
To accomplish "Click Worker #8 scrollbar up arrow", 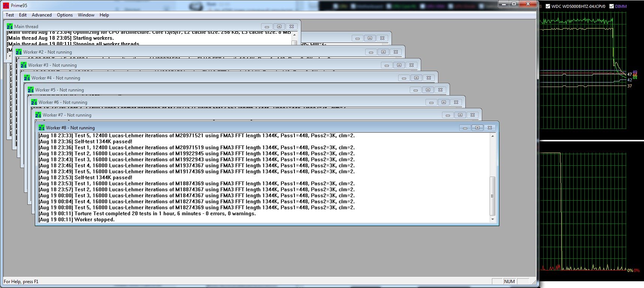I will pos(492,136).
